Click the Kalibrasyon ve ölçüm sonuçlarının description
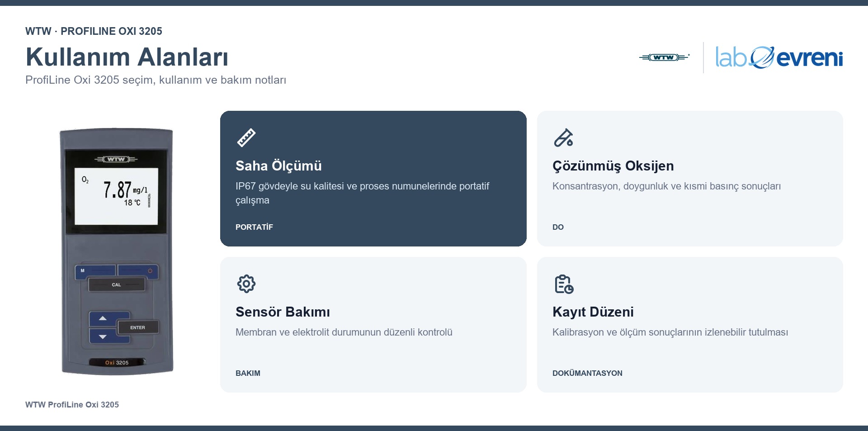This screenshot has height=431, width=868. 670,332
